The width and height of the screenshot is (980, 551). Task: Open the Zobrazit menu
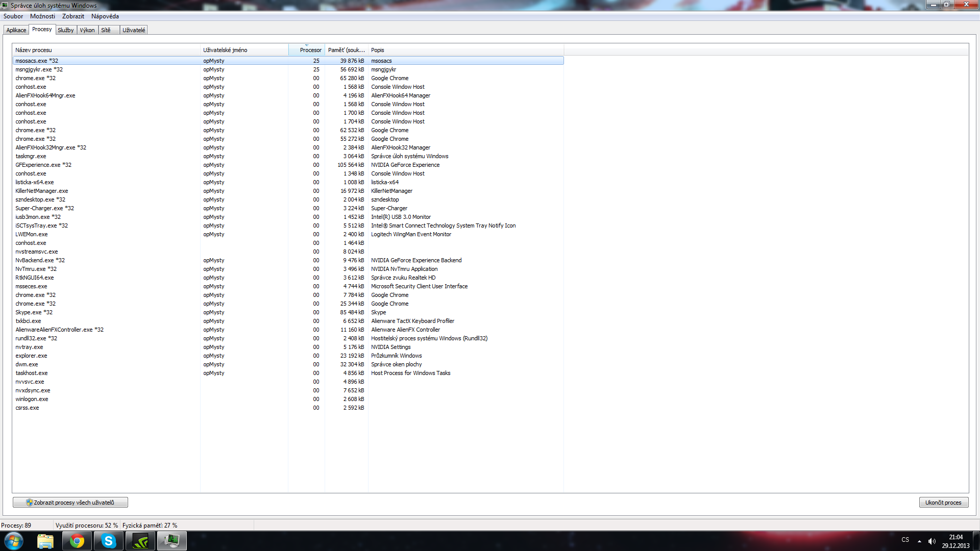tap(73, 16)
